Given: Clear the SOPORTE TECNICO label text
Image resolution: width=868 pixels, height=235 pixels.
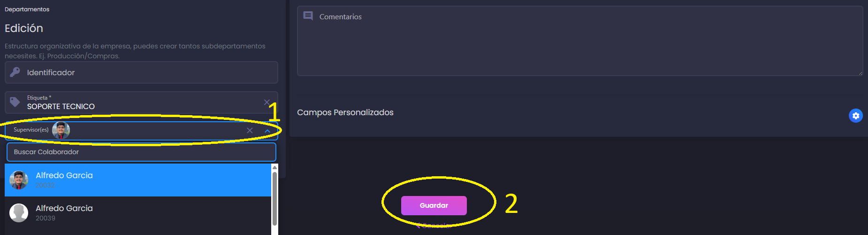Looking at the screenshot, I should (266, 102).
